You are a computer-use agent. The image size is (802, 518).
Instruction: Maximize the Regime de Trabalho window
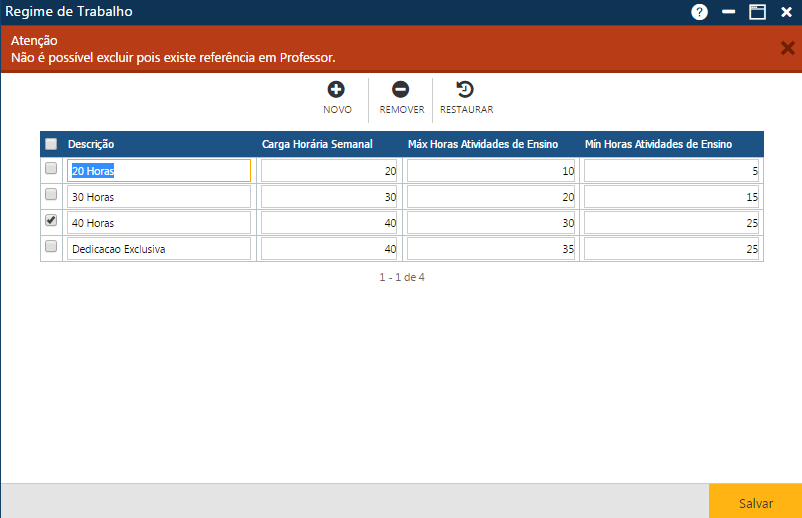click(x=757, y=12)
